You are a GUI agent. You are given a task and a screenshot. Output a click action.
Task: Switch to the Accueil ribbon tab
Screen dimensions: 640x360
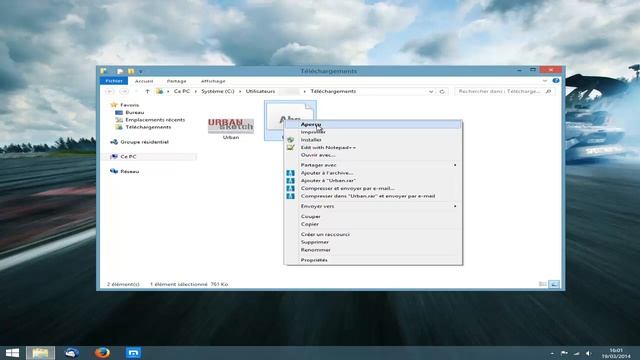144,81
